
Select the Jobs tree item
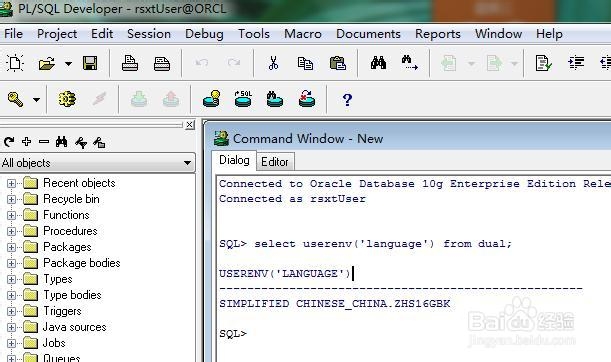click(54, 343)
